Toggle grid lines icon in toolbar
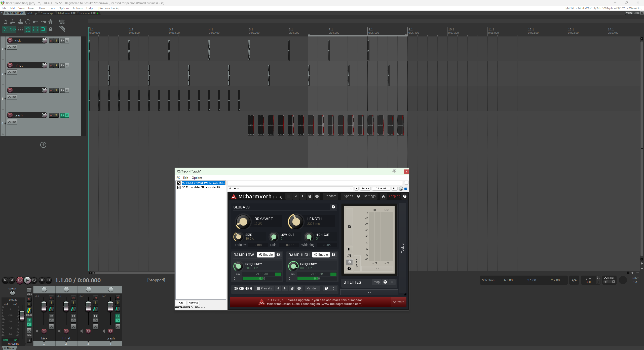 35,29
